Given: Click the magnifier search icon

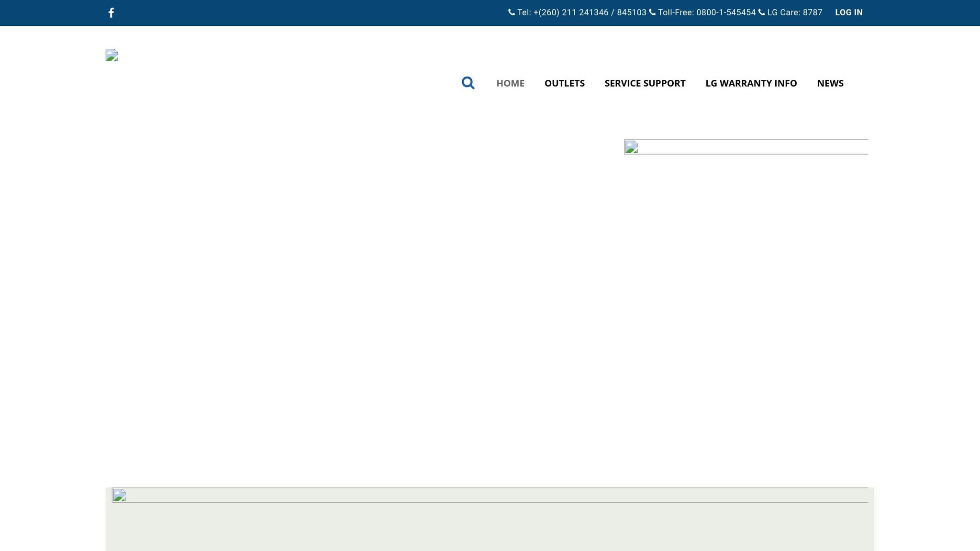Looking at the screenshot, I should point(468,83).
